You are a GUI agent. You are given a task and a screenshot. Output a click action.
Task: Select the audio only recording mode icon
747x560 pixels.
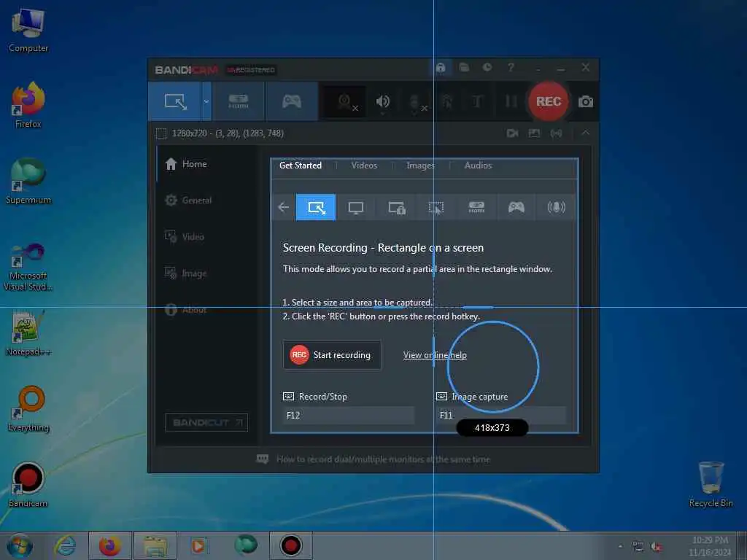tap(556, 207)
